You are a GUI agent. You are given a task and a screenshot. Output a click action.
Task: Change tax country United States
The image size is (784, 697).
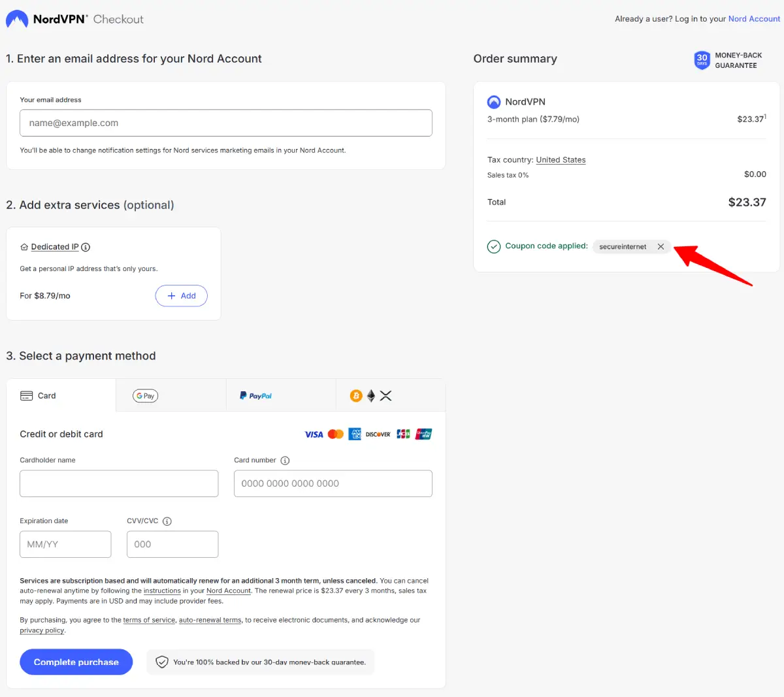(561, 160)
